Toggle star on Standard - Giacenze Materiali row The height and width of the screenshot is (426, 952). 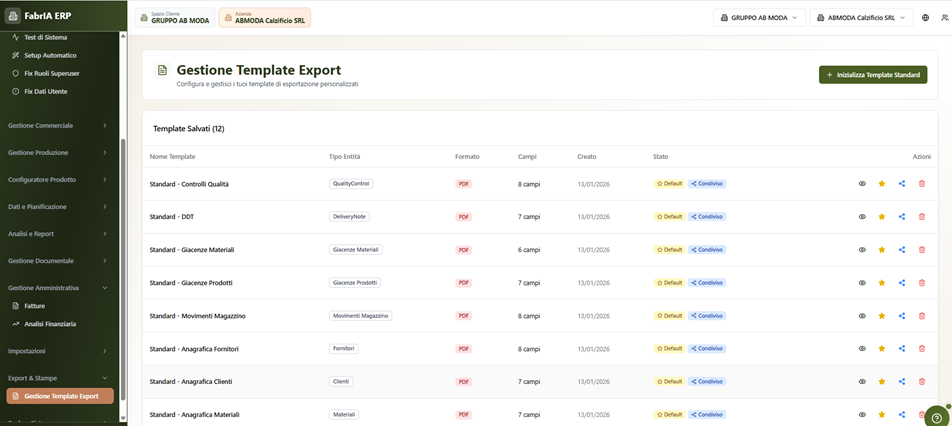[882, 249]
